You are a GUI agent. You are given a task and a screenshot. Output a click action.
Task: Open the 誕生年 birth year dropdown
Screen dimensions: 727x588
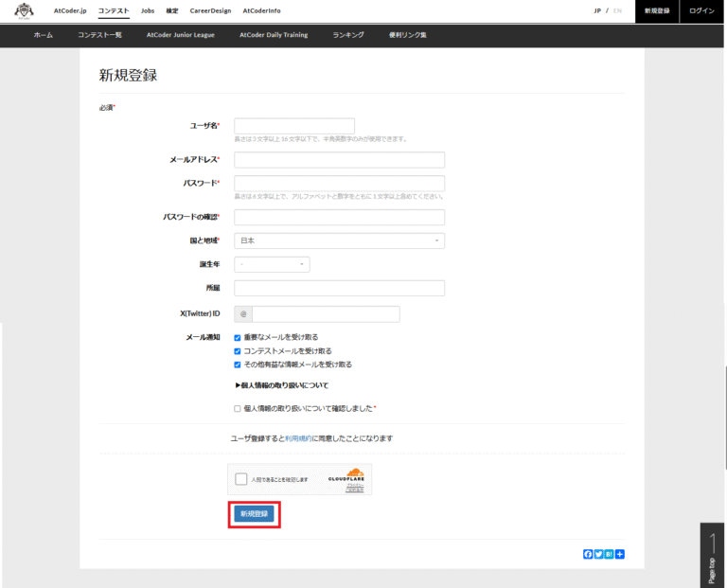272,264
